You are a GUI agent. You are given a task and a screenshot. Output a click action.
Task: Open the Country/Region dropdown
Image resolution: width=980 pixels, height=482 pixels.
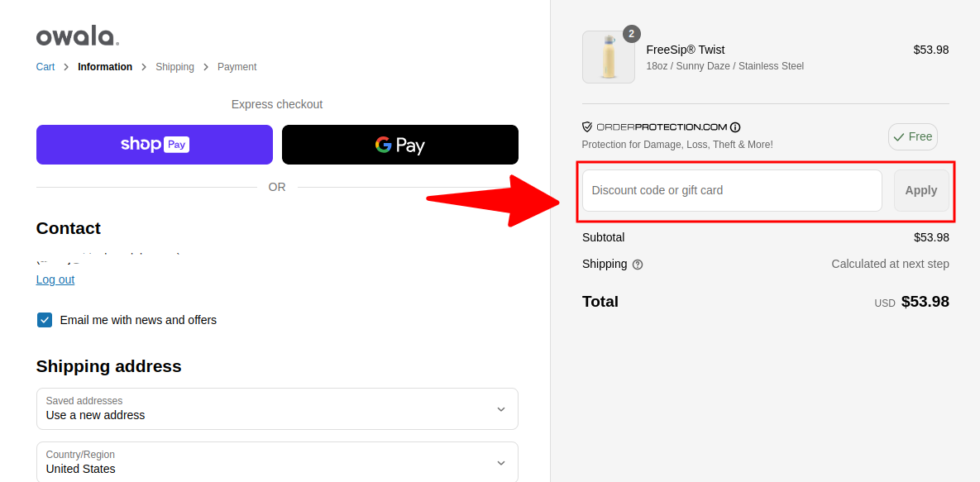pos(277,462)
